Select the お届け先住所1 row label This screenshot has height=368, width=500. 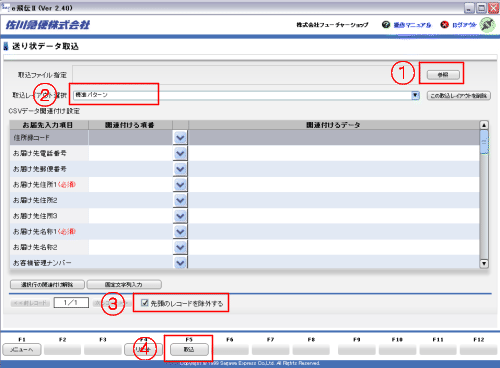[44, 184]
